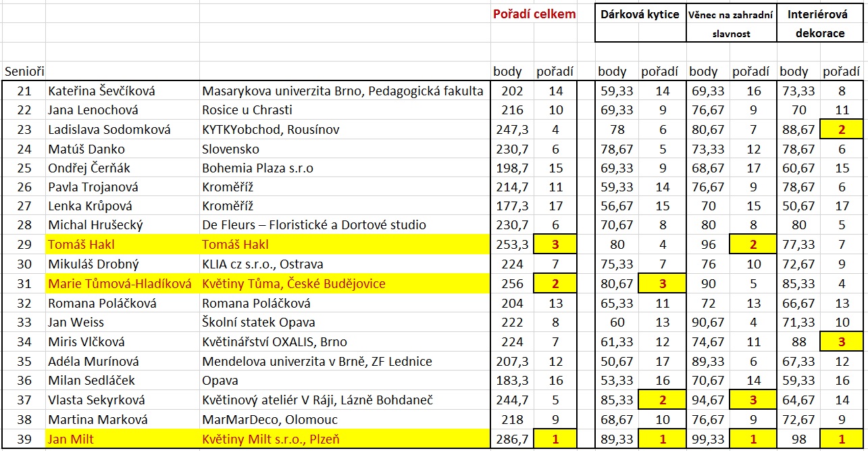Select the 'Dárková kytice' header cell
This screenshot has height=451, width=868.
point(640,15)
